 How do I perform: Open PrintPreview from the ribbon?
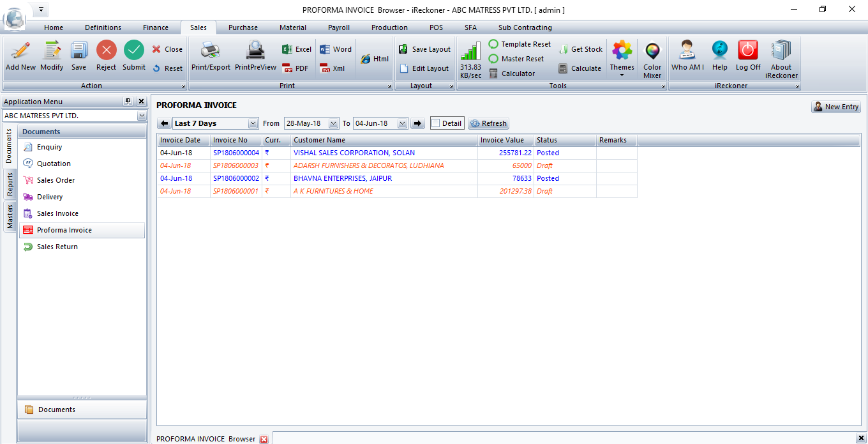click(x=255, y=50)
